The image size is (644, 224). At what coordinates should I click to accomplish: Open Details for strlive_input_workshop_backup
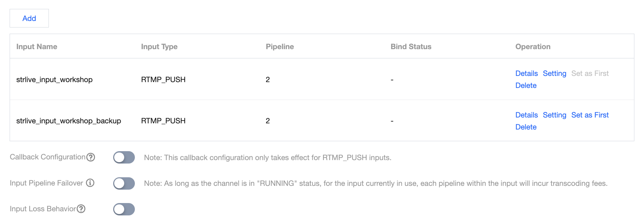[526, 115]
